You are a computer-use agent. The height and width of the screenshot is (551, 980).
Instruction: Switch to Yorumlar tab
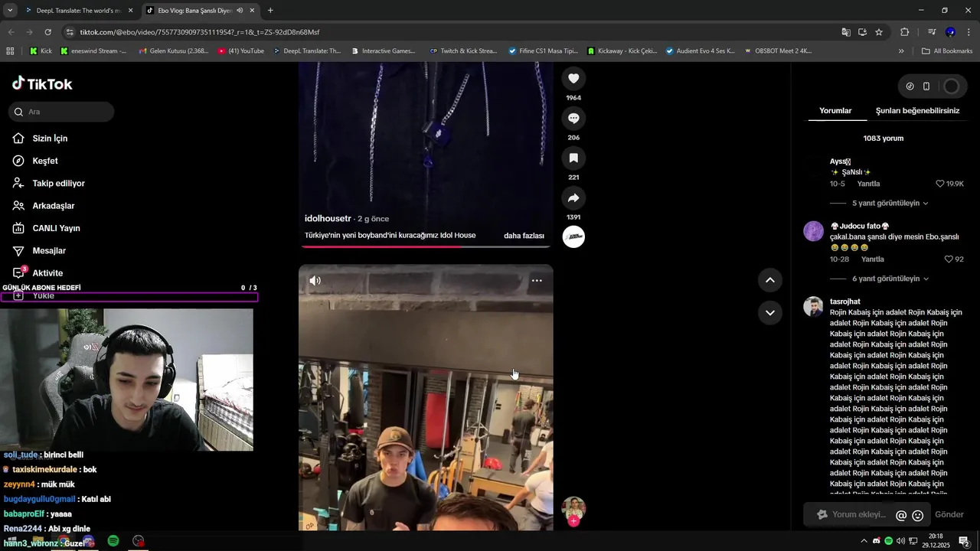(835, 111)
